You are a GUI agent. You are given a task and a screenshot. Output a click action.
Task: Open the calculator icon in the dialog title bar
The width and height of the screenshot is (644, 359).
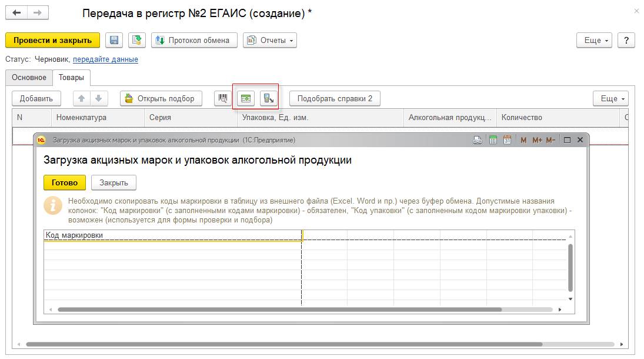click(493, 140)
